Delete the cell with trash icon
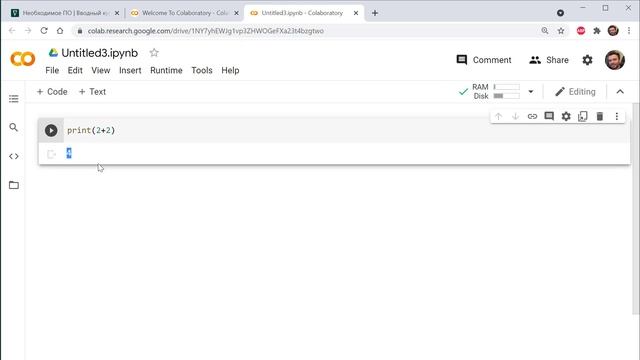 coord(600,116)
